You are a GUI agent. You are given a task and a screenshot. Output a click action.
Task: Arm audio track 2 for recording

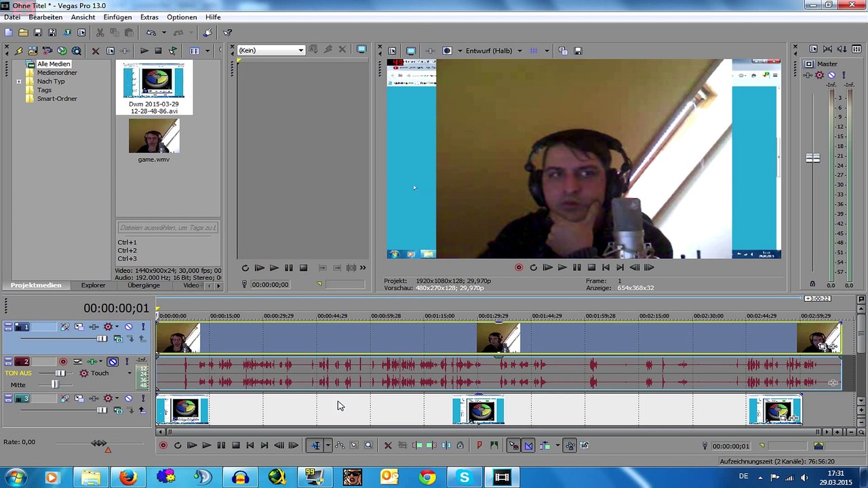[x=63, y=362]
